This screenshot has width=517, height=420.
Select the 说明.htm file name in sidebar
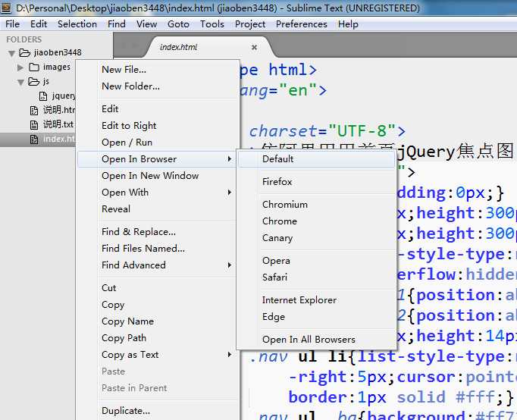click(59, 110)
